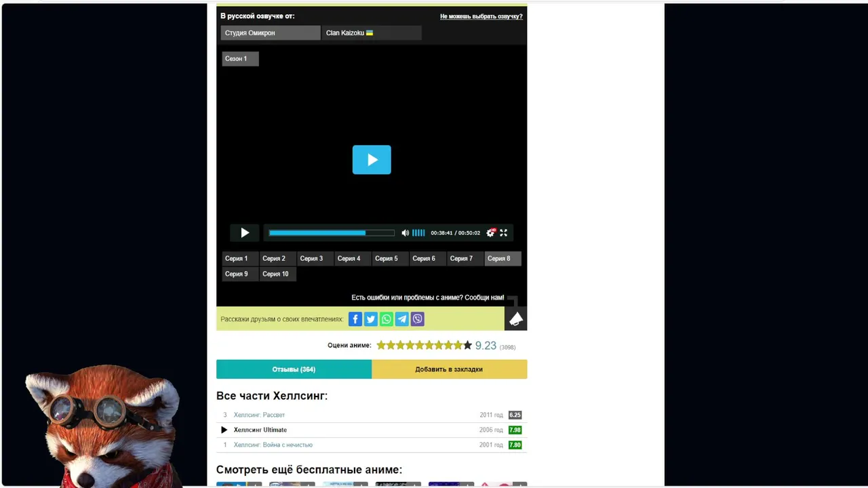
Task: Click the 7.80 rating badge
Action: (x=515, y=445)
